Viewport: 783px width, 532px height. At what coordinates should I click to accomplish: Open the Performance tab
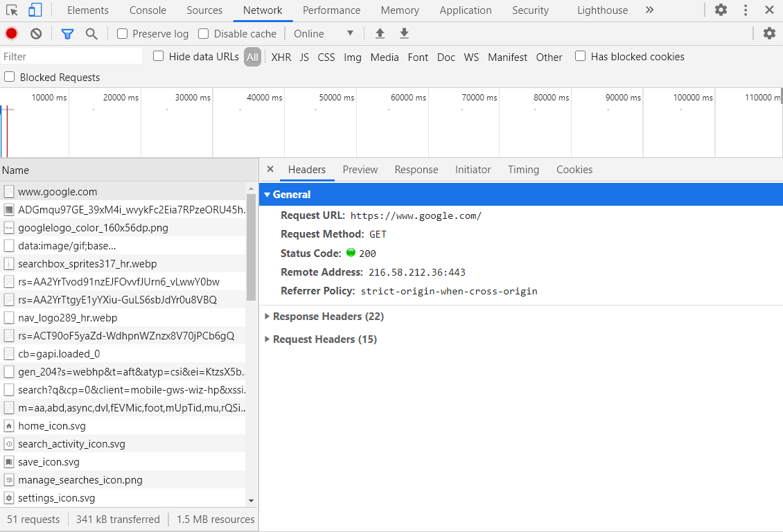332,10
